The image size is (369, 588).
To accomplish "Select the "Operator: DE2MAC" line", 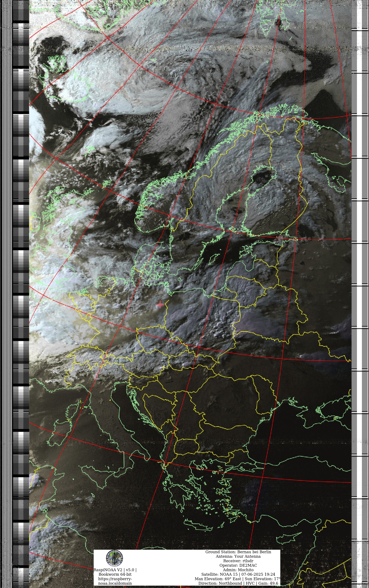I will (238, 565).
